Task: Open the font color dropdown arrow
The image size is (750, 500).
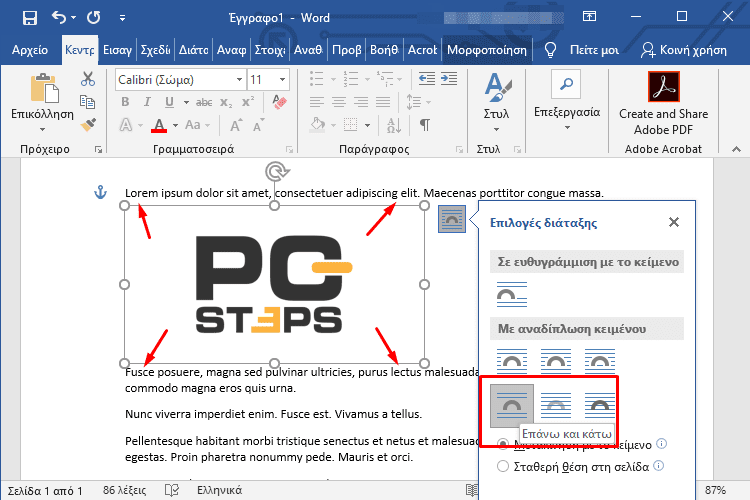Action: (176, 125)
